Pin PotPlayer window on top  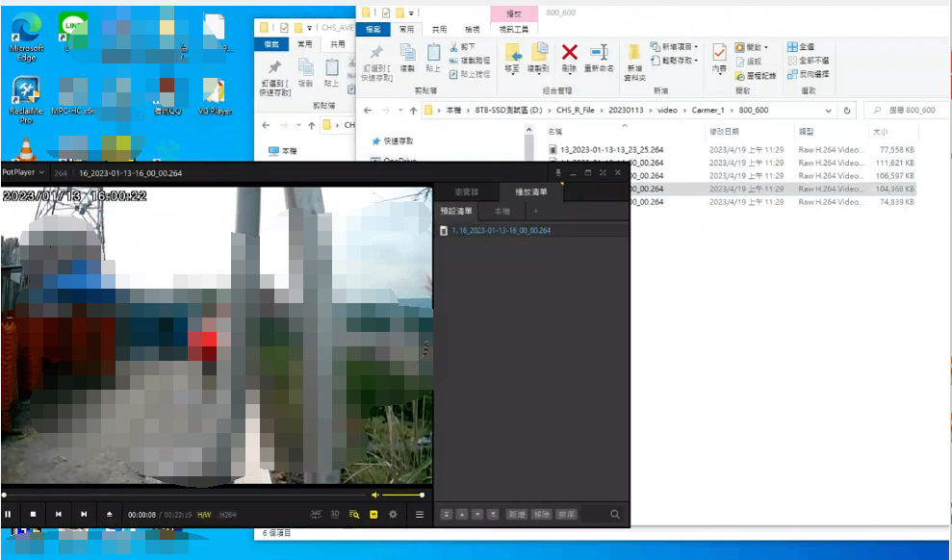point(558,173)
